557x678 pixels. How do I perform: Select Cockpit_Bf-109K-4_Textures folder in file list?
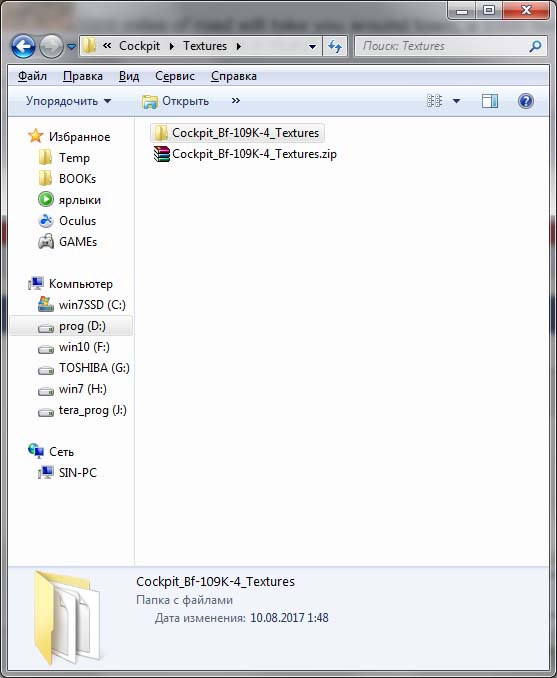click(x=237, y=133)
